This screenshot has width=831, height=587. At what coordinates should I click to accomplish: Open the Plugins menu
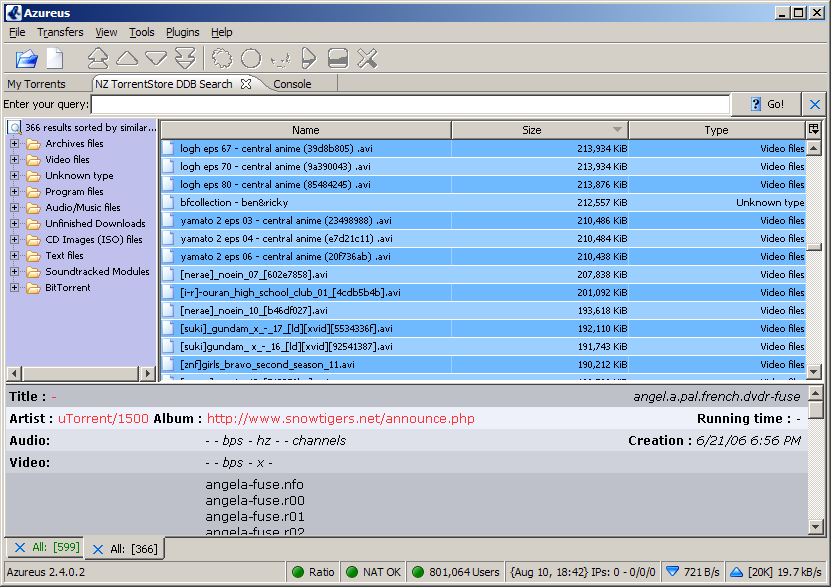click(182, 33)
